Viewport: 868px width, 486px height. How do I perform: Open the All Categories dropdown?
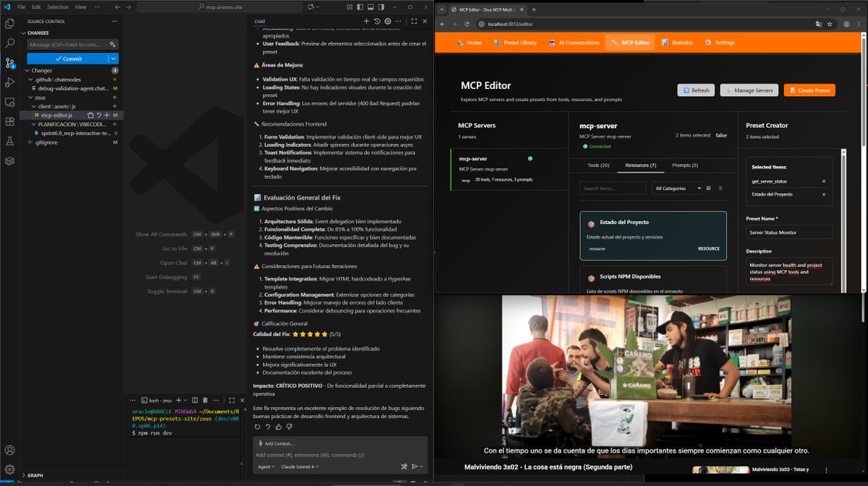click(x=677, y=188)
